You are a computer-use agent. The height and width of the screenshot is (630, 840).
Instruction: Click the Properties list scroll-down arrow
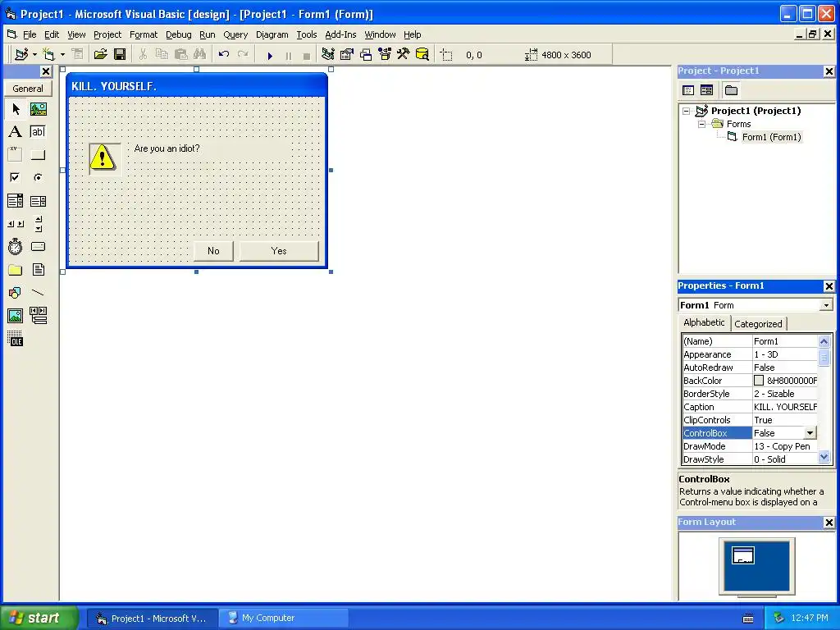[x=824, y=457]
